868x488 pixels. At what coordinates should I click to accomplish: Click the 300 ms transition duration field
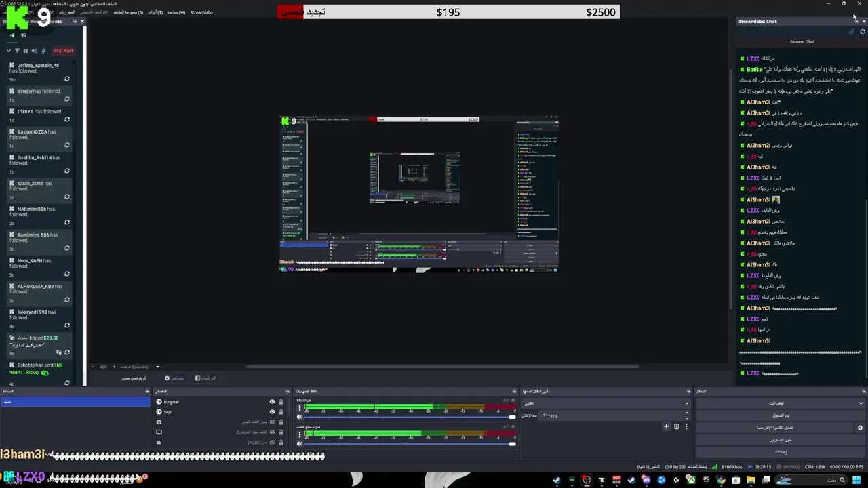614,415
